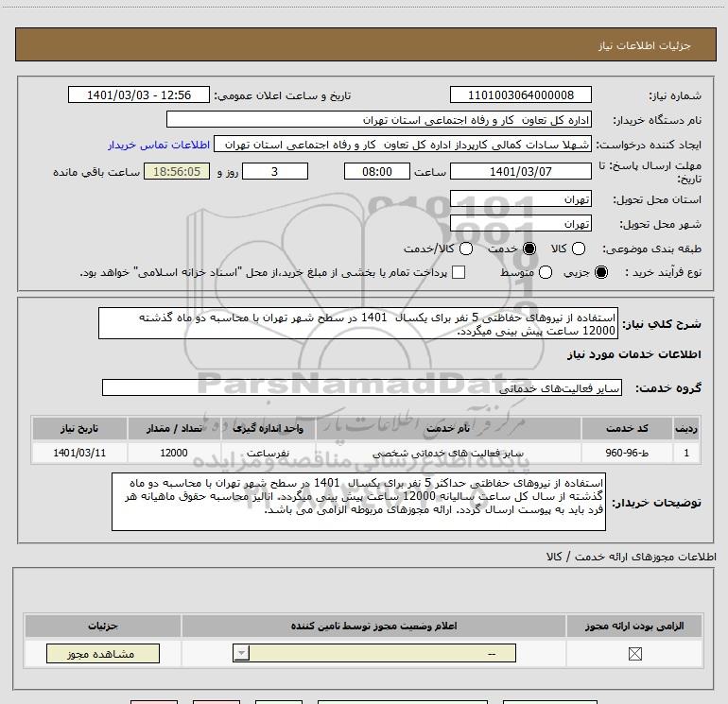Viewport: 728px width, 704px height.
Task: Click the جزئیات اطلاعات نیاز header title
Action: 645,45
